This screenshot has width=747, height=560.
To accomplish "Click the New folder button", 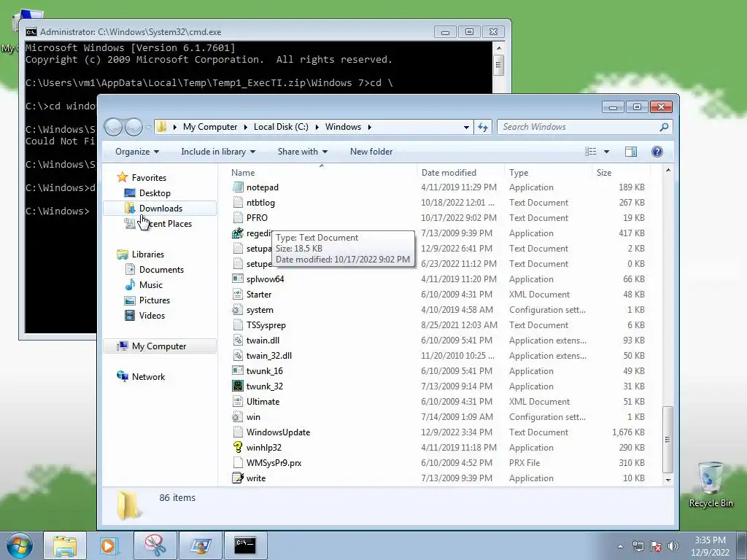I will [371, 152].
